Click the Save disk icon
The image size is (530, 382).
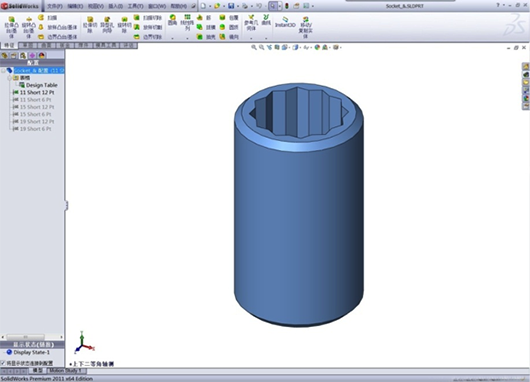[x=231, y=6]
